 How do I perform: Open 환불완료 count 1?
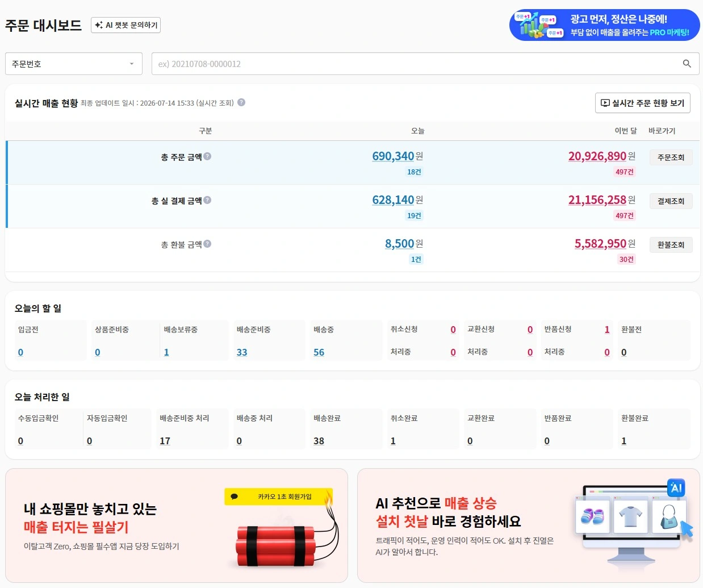624,441
